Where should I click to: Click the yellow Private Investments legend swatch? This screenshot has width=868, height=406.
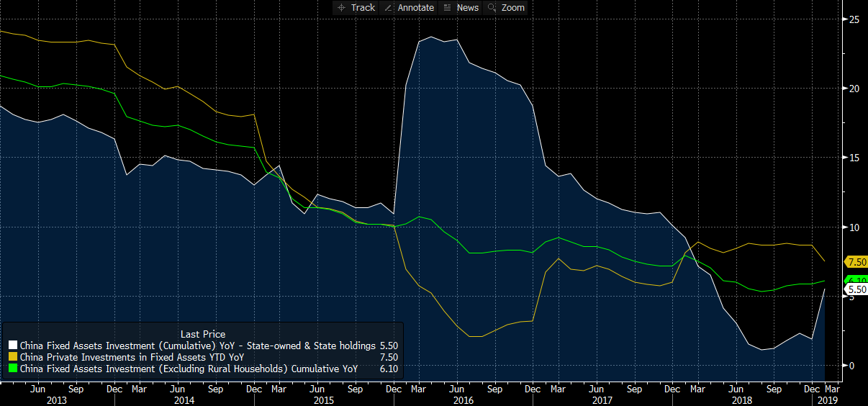[x=12, y=357]
